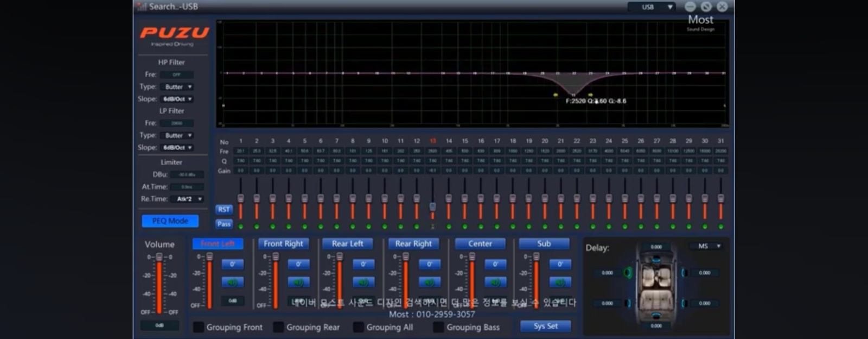This screenshot has width=868, height=339.
Task: Open the Delay unit MS dropdown
Action: coord(706,246)
